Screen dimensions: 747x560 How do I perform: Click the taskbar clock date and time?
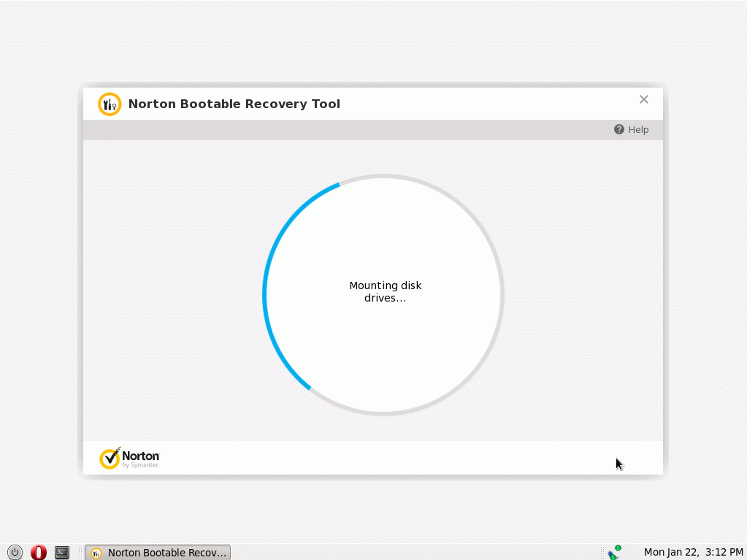coord(693,553)
